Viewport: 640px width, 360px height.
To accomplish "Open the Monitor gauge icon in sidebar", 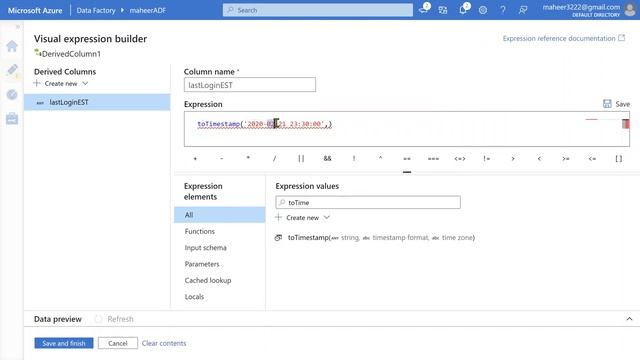I will (12, 95).
